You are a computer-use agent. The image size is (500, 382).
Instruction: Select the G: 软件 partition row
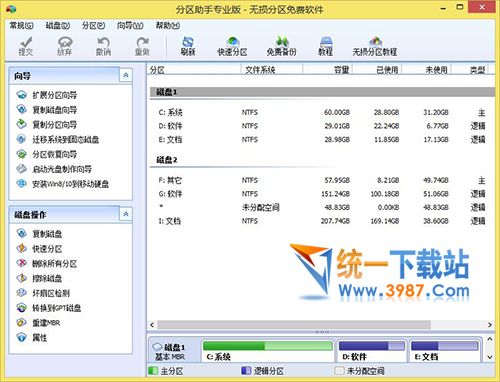(322, 194)
